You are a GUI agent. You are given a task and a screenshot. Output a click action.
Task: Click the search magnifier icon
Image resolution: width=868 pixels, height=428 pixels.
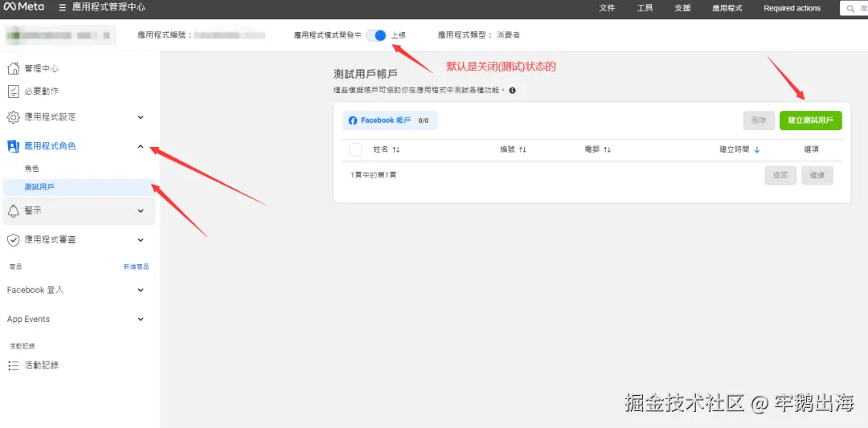click(851, 8)
